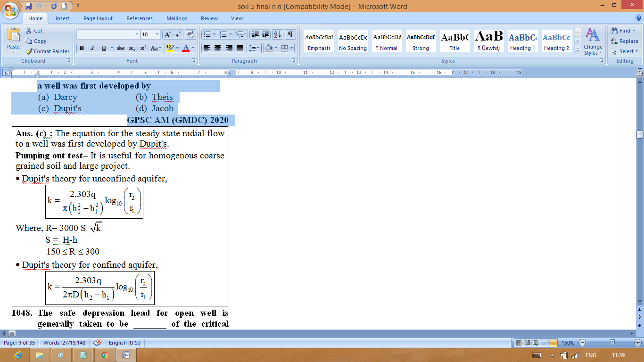Toggle show paragraph marks
The width and height of the screenshot is (644, 362).
[x=290, y=34]
